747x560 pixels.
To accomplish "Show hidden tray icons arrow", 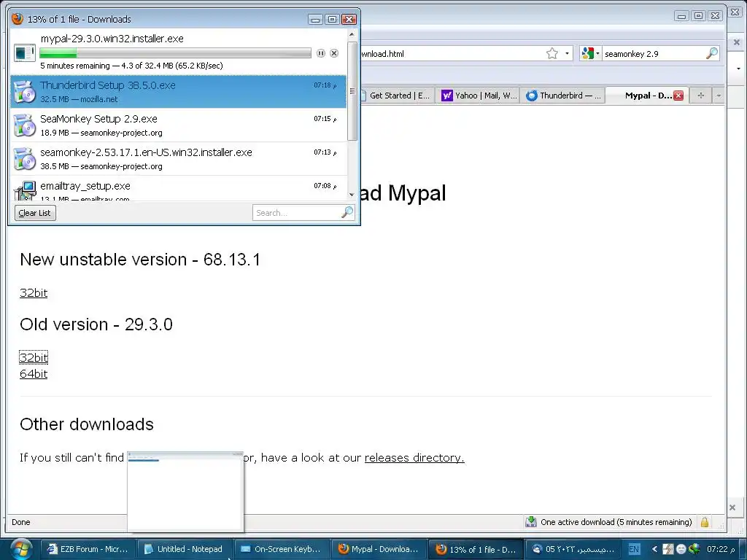I will click(654, 549).
